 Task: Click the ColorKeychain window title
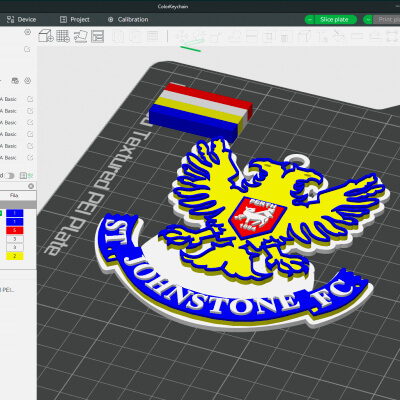click(173, 6)
